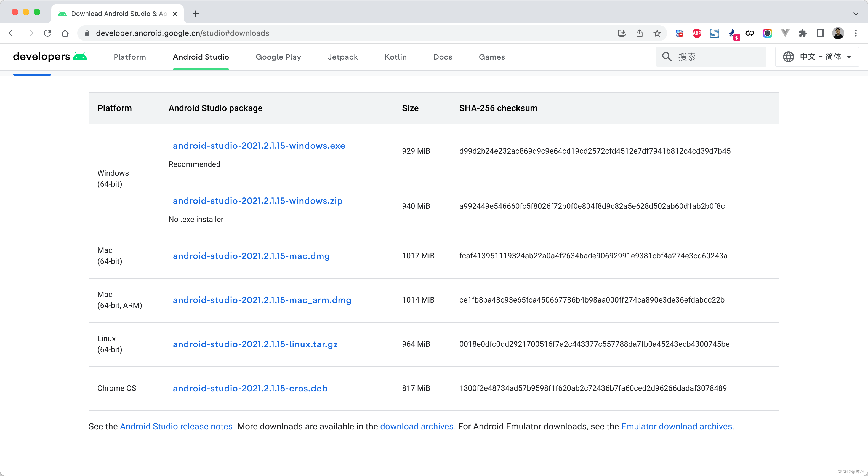
Task: Open Emulator download archives link
Action: point(677,426)
